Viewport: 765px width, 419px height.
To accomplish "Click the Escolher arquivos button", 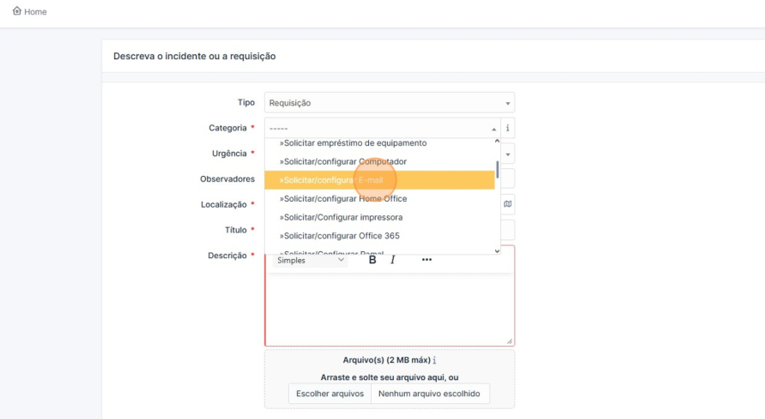I will (330, 394).
